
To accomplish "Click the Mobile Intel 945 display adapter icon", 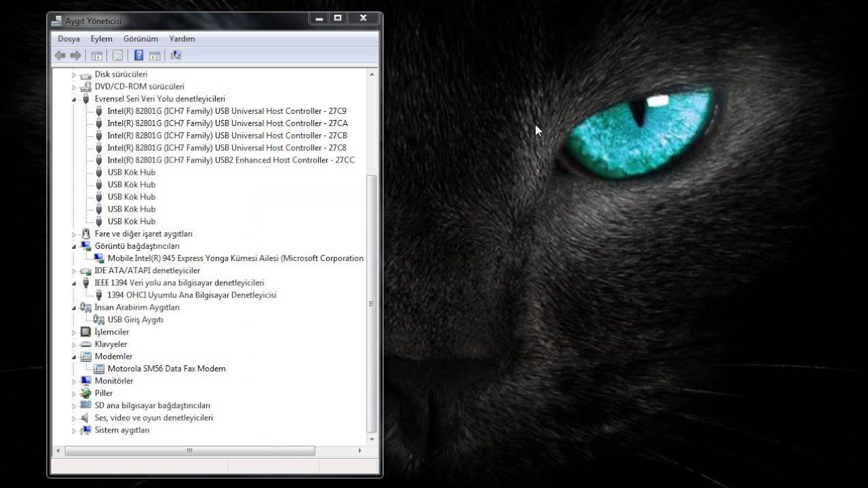I will coord(99,258).
